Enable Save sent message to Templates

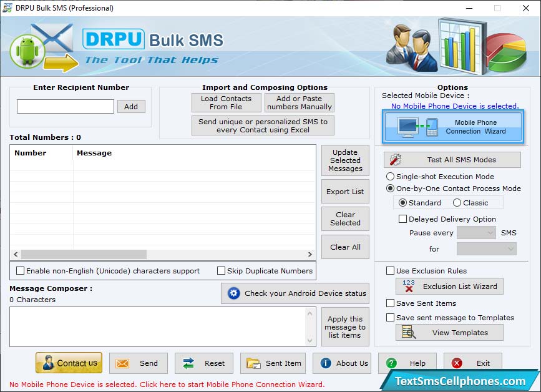(x=390, y=317)
